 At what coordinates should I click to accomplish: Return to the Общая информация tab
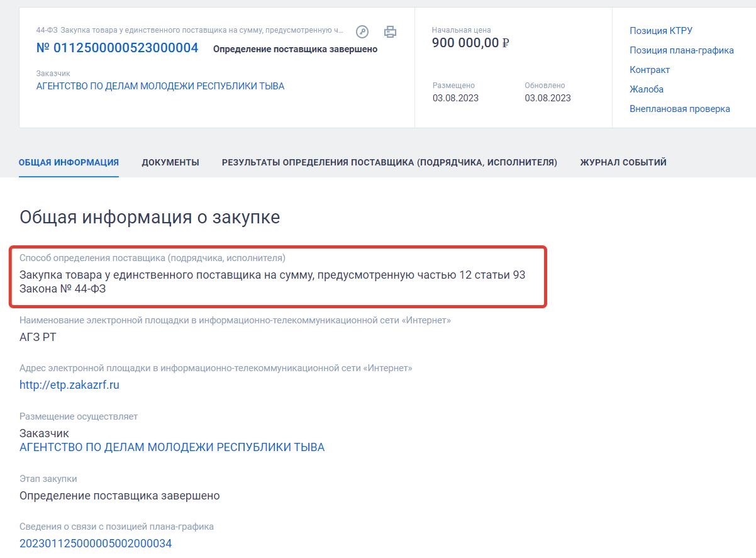pyautogui.click(x=69, y=162)
